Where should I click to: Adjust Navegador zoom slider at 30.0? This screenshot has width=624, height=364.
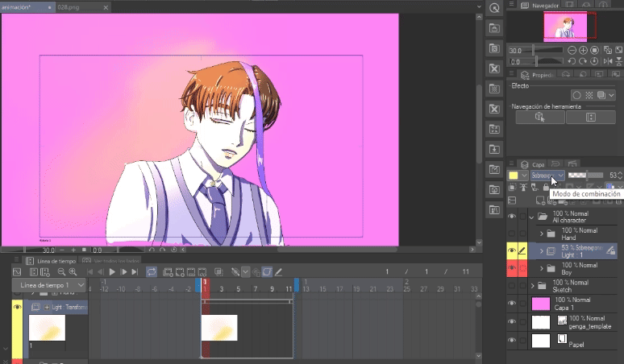(x=536, y=50)
